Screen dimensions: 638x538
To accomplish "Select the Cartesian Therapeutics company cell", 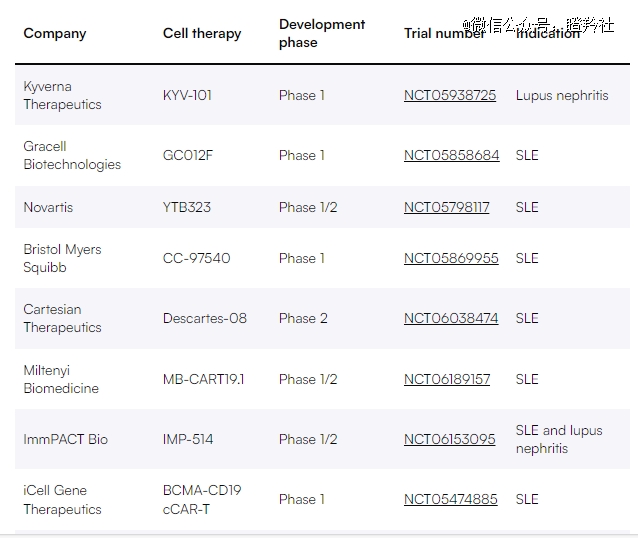I will (62, 318).
